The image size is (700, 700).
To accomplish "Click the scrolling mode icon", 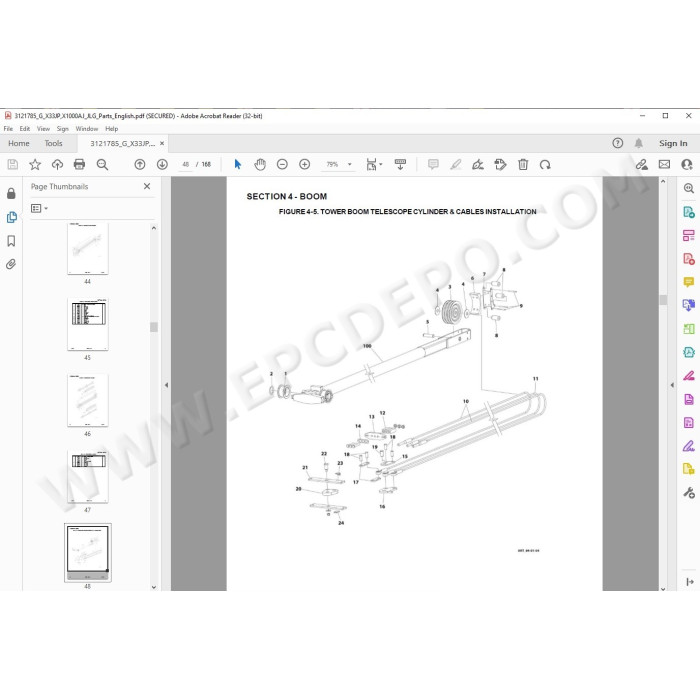I will 400,165.
